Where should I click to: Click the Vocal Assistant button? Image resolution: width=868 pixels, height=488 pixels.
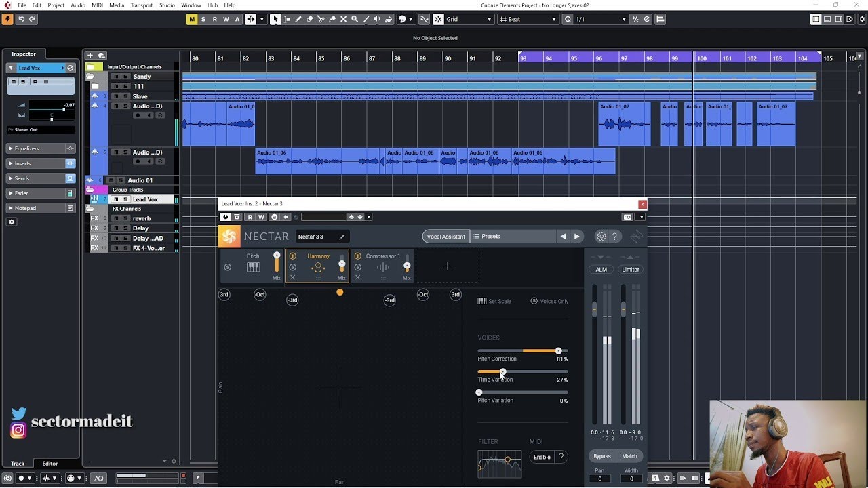click(446, 237)
